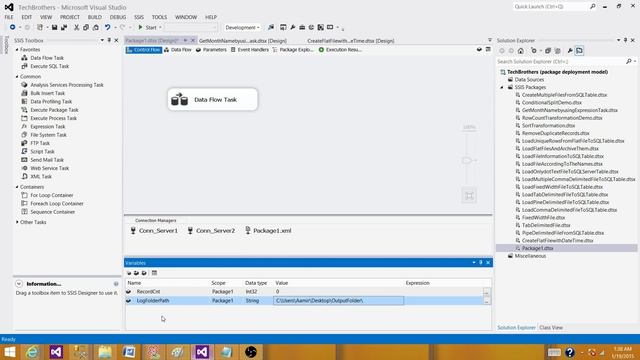The image size is (640, 360).
Task: Click the Start debugging button
Action: tap(148, 27)
